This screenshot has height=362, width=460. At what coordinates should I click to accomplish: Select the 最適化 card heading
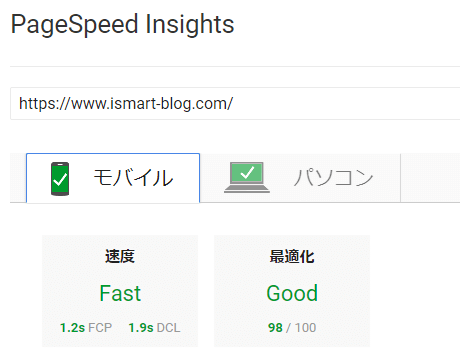pos(292,257)
